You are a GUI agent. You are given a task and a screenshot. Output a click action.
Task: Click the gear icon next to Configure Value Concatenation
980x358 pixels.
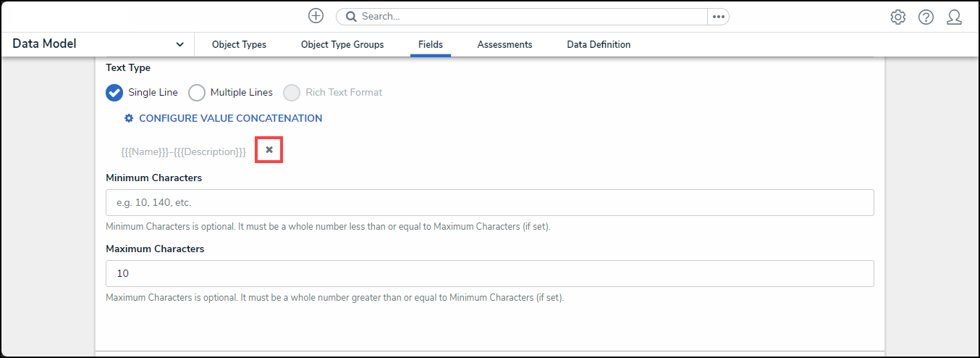(x=129, y=118)
